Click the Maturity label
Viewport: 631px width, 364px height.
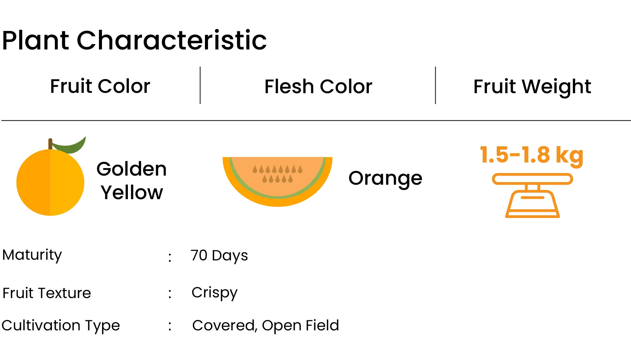(x=32, y=255)
